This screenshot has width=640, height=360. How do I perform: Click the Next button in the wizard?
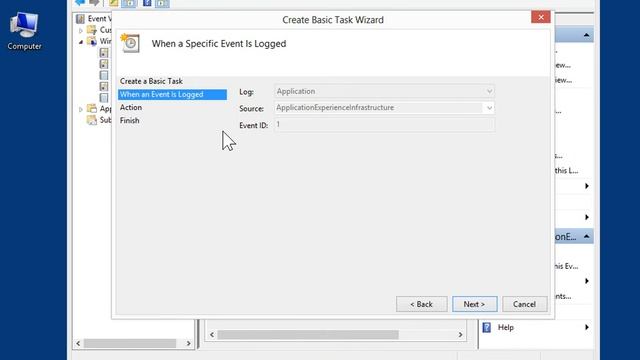474,304
